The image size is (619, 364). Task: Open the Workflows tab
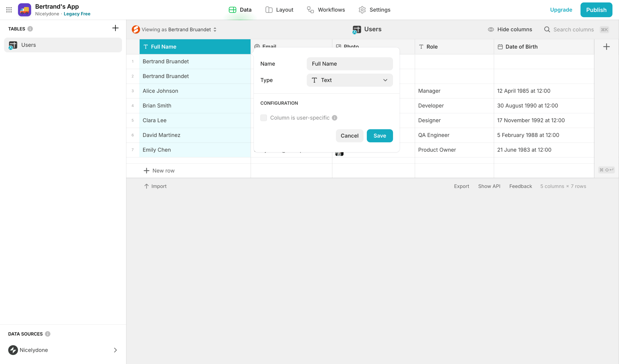pos(326,10)
